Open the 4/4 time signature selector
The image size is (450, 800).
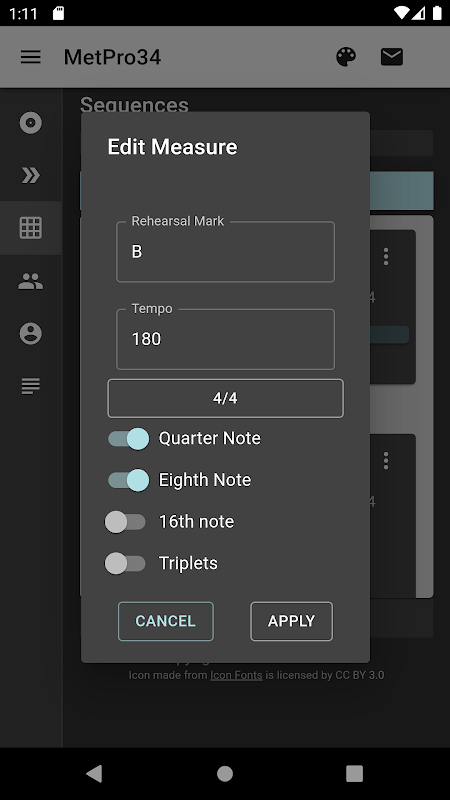(226, 398)
